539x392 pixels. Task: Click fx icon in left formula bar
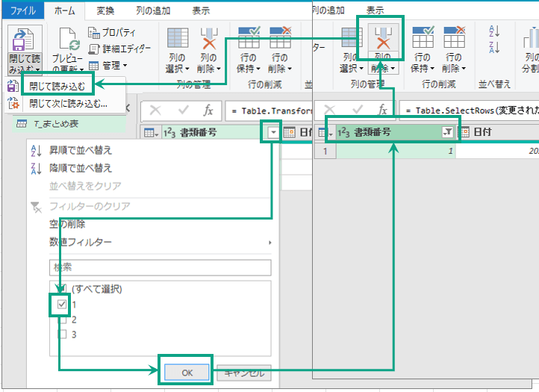[208, 111]
